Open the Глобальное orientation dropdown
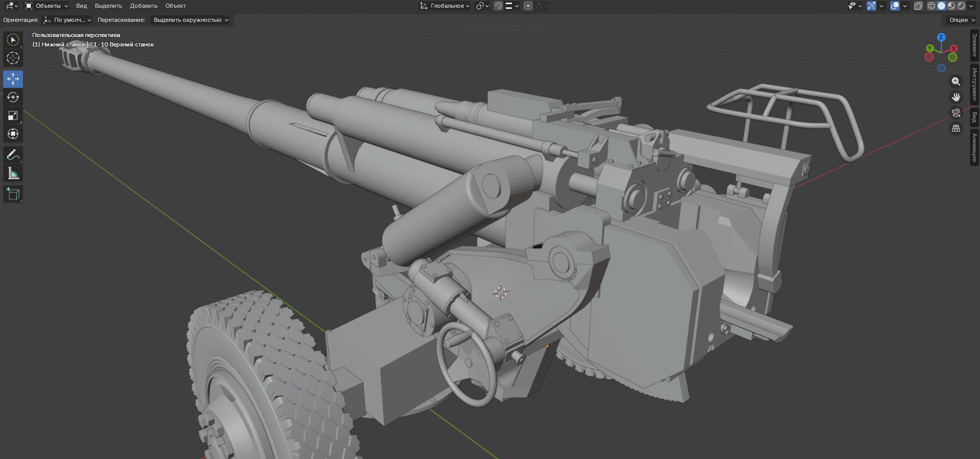This screenshot has height=459, width=980. pyautogui.click(x=445, y=6)
